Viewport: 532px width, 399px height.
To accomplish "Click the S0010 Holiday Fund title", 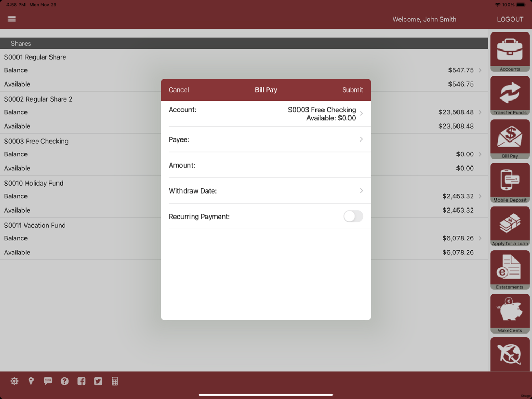I will [34, 183].
